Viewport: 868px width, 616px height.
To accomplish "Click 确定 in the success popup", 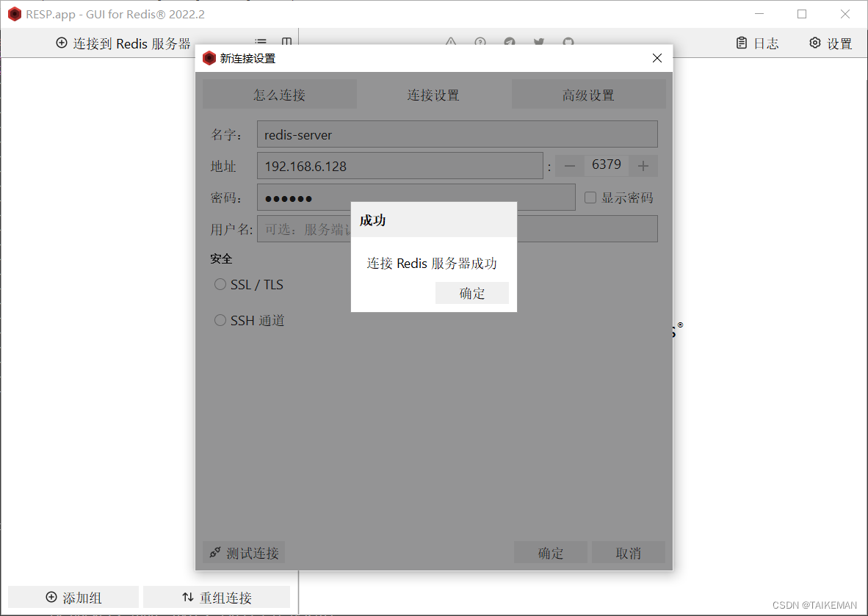I will click(471, 293).
